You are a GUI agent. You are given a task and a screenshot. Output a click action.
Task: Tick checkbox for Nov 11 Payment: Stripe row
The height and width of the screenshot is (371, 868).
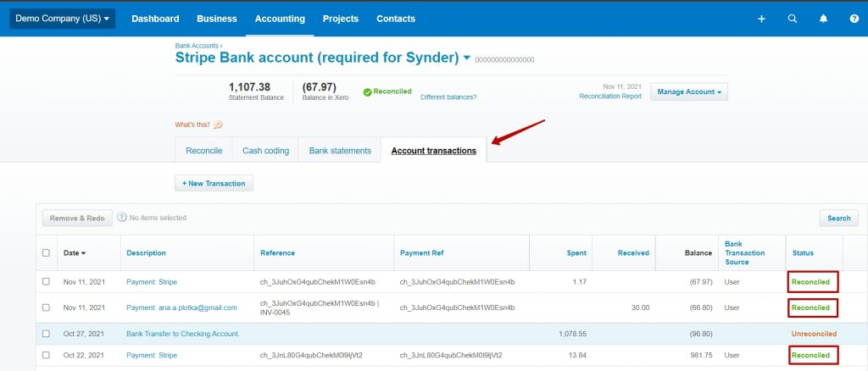[x=46, y=281]
